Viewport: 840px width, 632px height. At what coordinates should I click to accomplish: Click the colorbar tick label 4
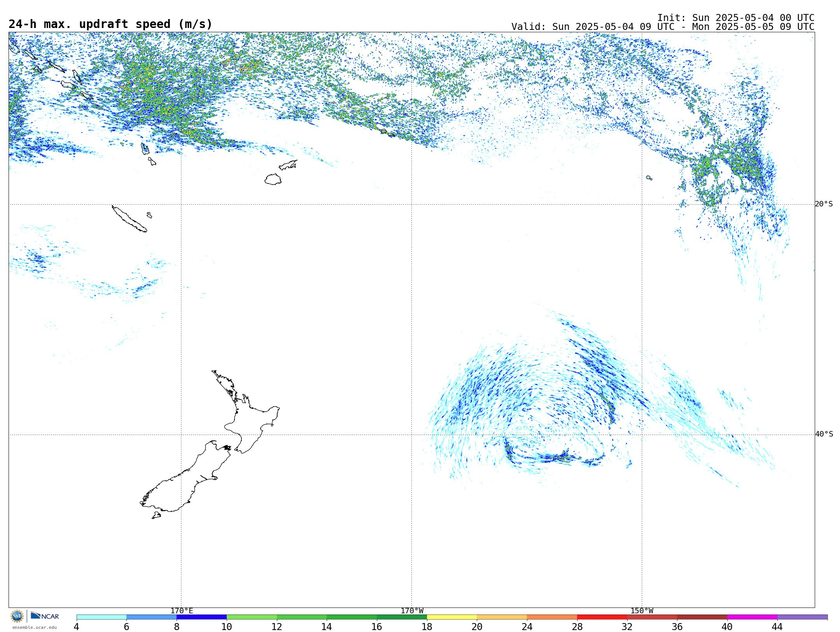77,627
